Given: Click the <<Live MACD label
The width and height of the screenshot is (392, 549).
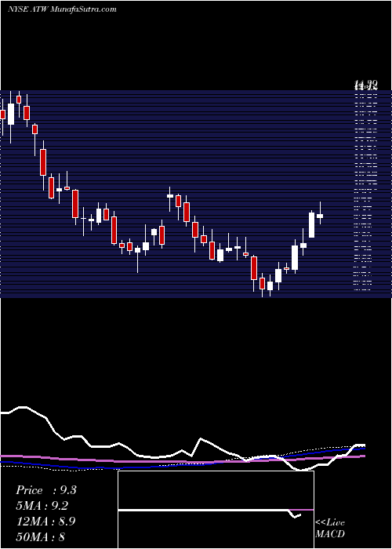Looking at the screenshot, I should click(x=330, y=528).
